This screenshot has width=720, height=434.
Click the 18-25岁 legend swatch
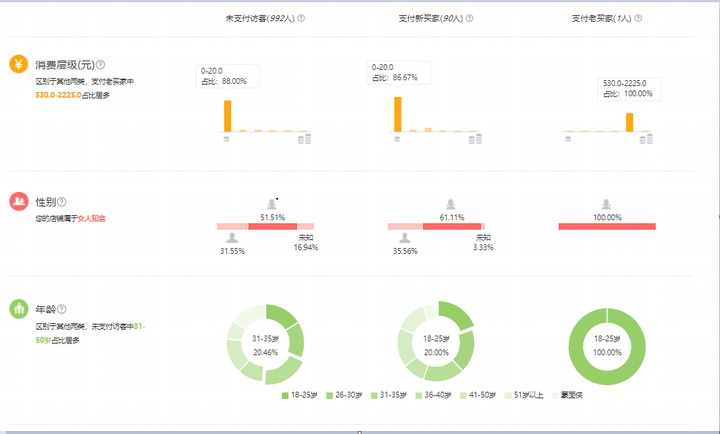[x=285, y=395]
